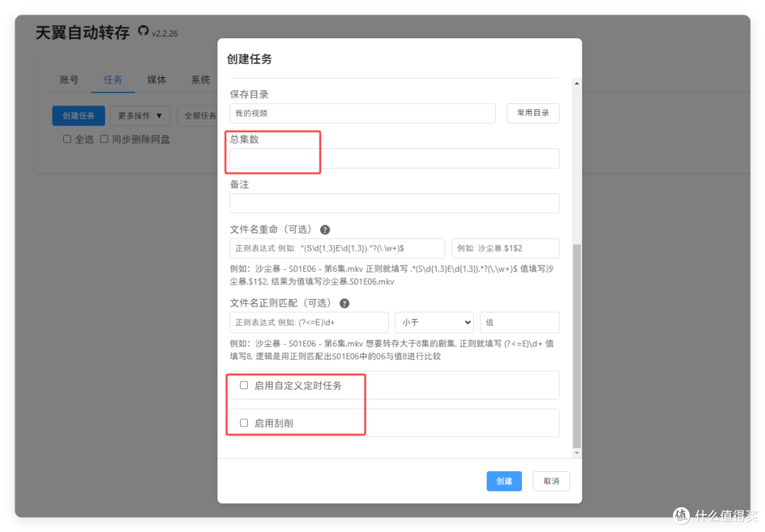Click the blue 创建 button
Screen dimensions: 765x532
504,481
